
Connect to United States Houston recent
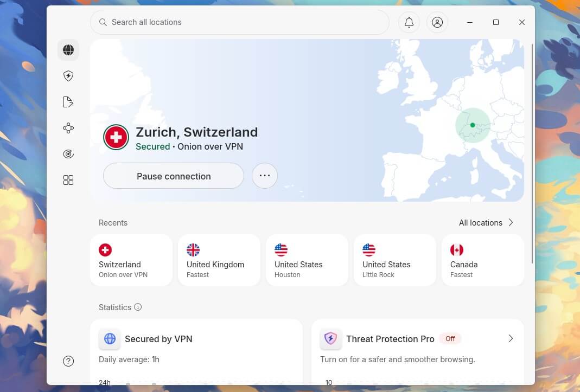(307, 260)
